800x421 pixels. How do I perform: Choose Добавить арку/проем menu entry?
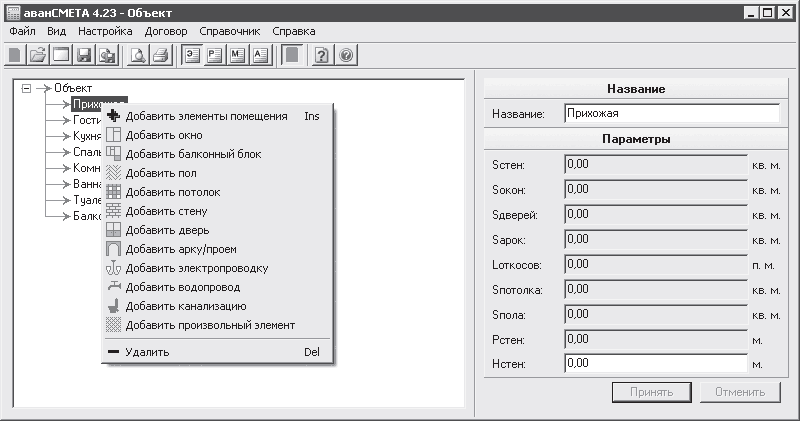click(x=180, y=249)
